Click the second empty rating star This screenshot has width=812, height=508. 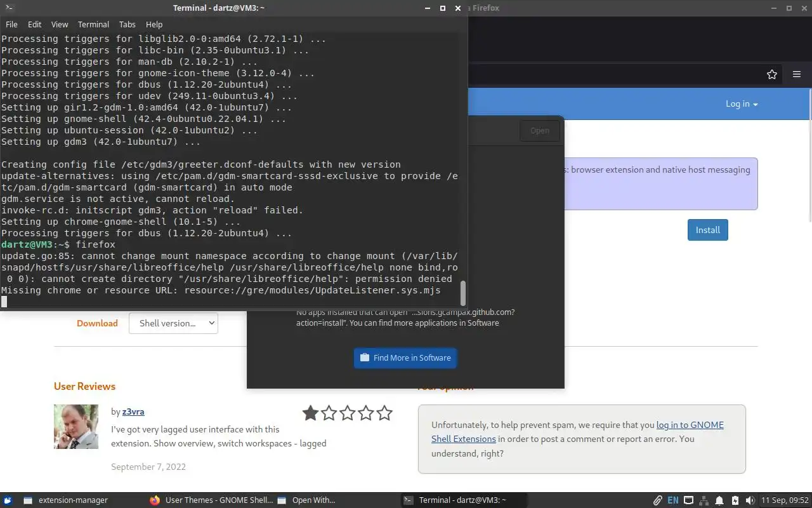329,413
